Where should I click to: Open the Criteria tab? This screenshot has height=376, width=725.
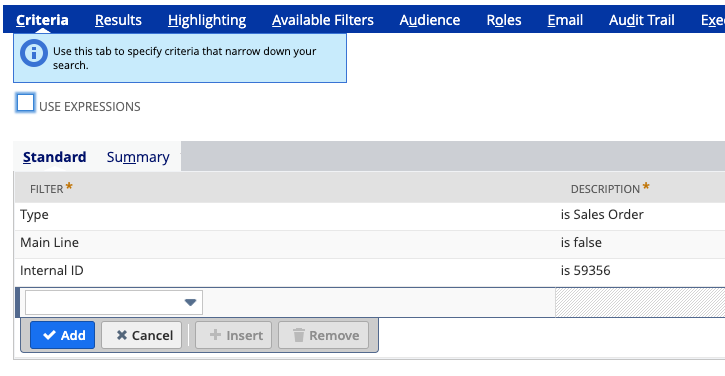pos(42,20)
